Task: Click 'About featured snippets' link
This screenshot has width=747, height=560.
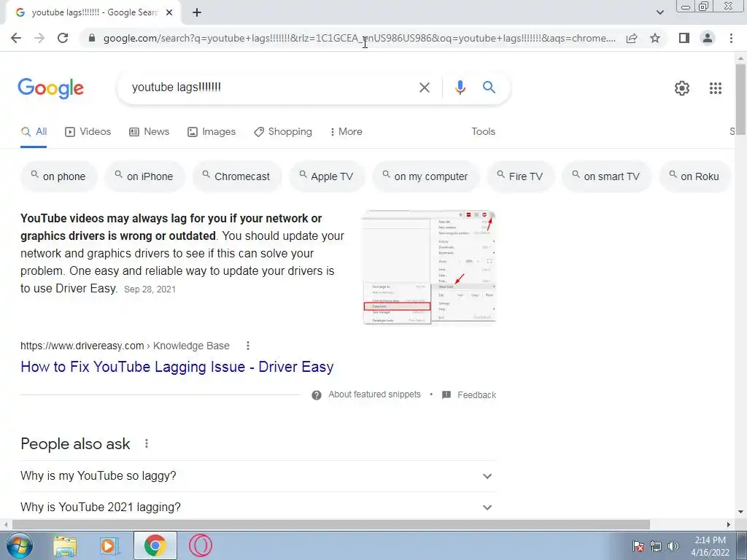Action: 374,394
